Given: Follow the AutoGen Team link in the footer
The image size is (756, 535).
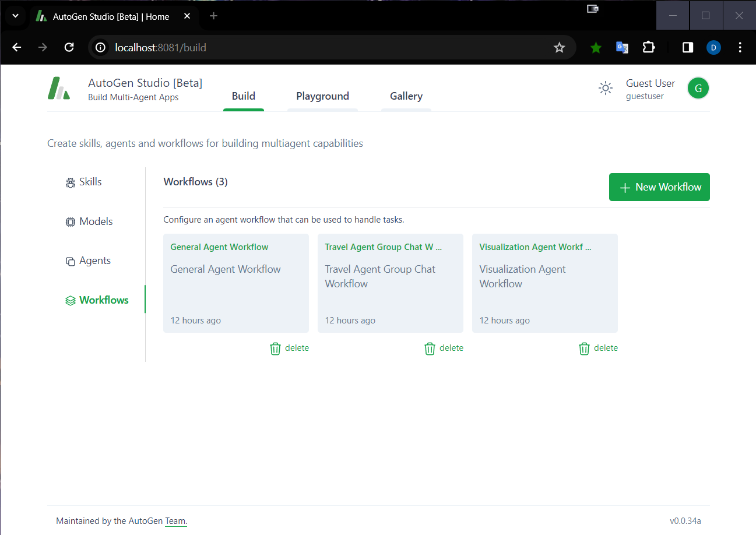Looking at the screenshot, I should coord(175,520).
